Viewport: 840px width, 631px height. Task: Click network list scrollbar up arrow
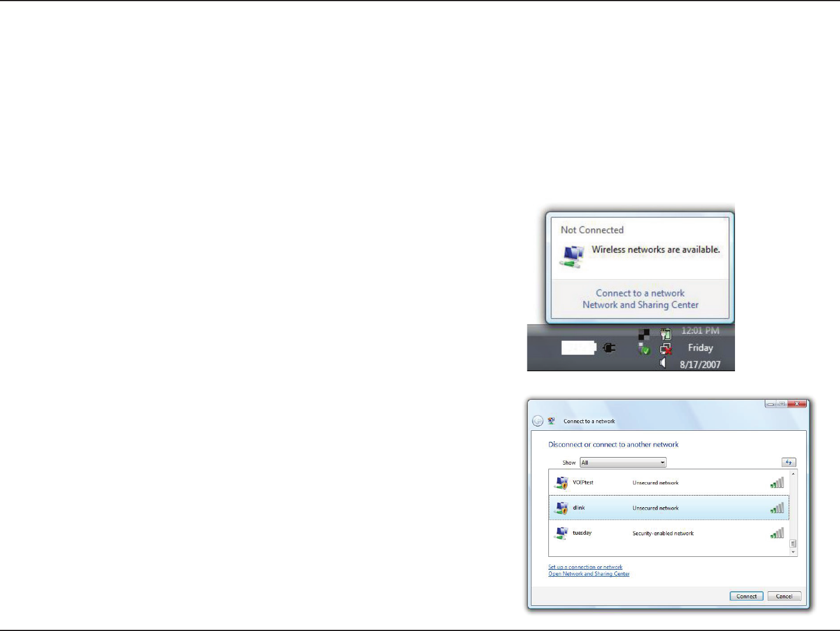click(793, 473)
